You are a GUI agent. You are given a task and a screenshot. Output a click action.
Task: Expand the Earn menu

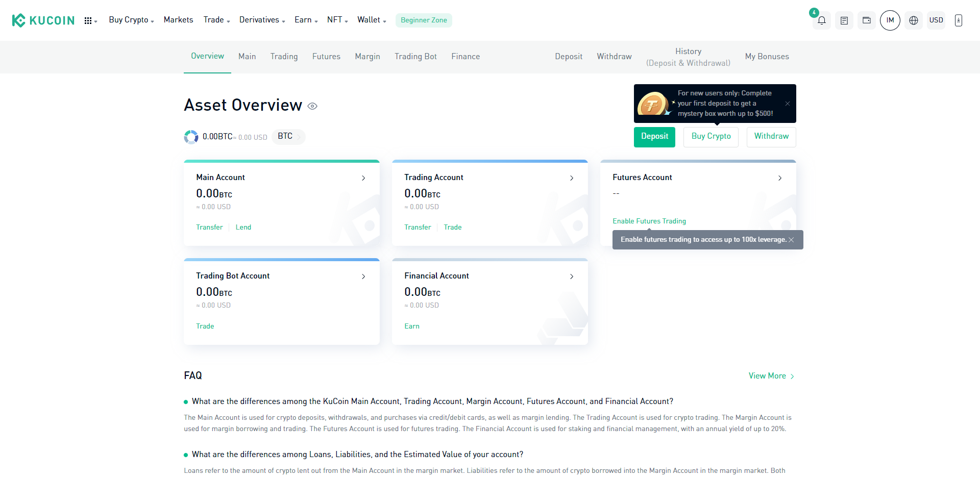[306, 20]
